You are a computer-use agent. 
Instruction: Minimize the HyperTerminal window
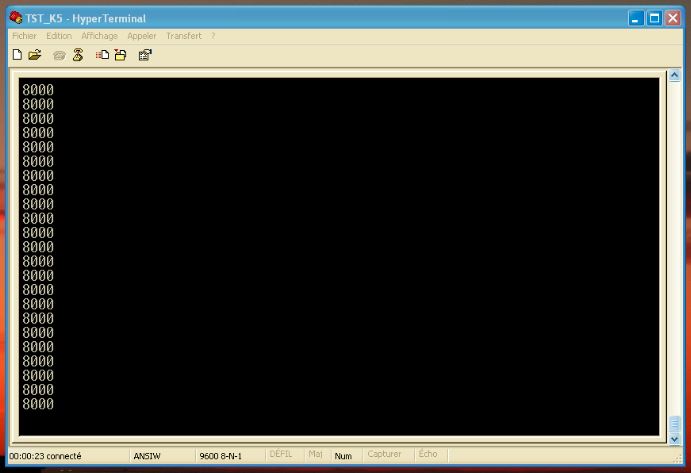635,19
